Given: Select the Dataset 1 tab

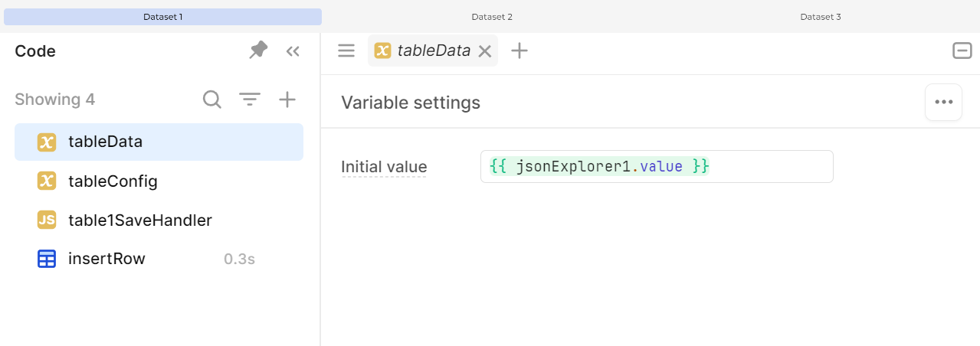Looking at the screenshot, I should tap(162, 16).
